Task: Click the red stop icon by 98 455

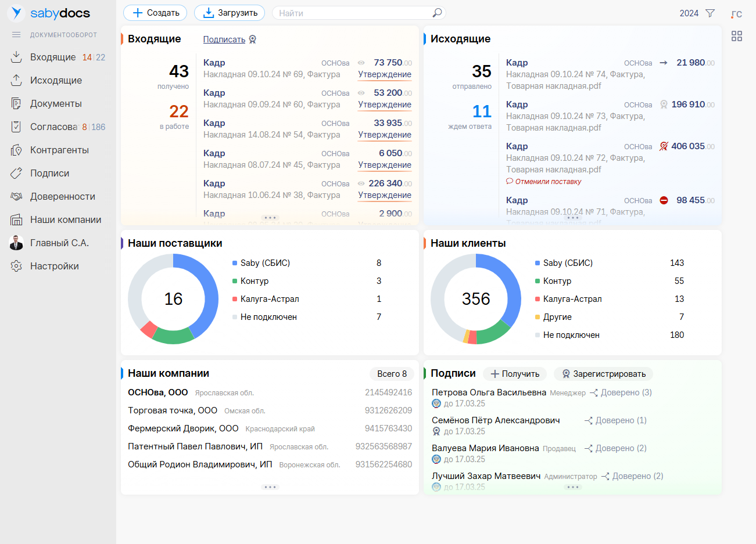Action: [664, 200]
